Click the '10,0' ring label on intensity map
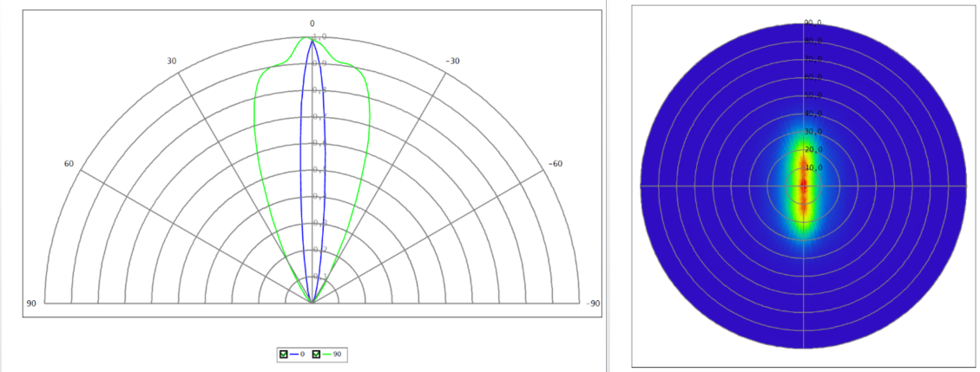The height and width of the screenshot is (372, 980). click(x=813, y=168)
